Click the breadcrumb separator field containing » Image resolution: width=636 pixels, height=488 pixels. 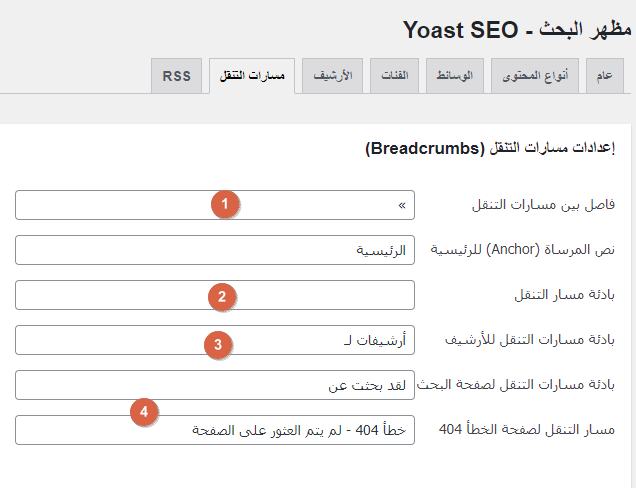pyautogui.click(x=215, y=205)
